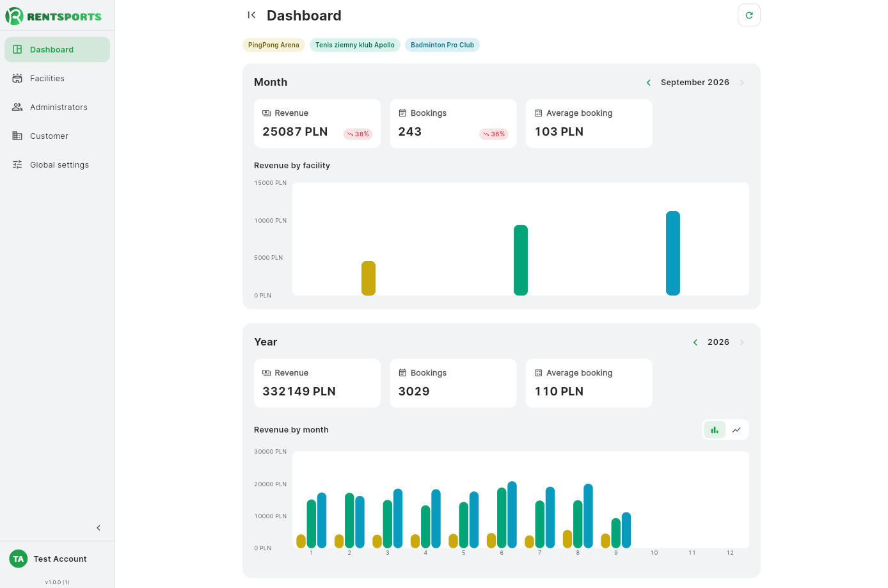Open the Customer menu item
This screenshot has width=888, height=588.
58,136
